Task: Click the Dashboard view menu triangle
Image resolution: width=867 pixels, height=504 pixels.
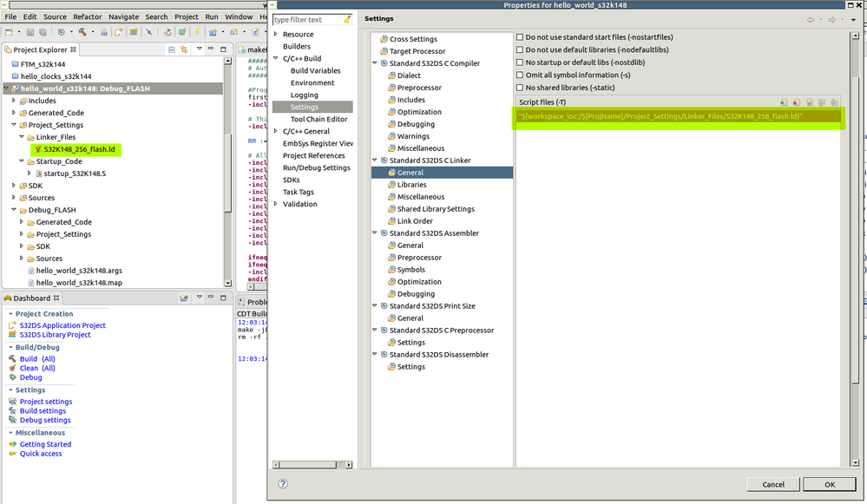Action: (199, 298)
